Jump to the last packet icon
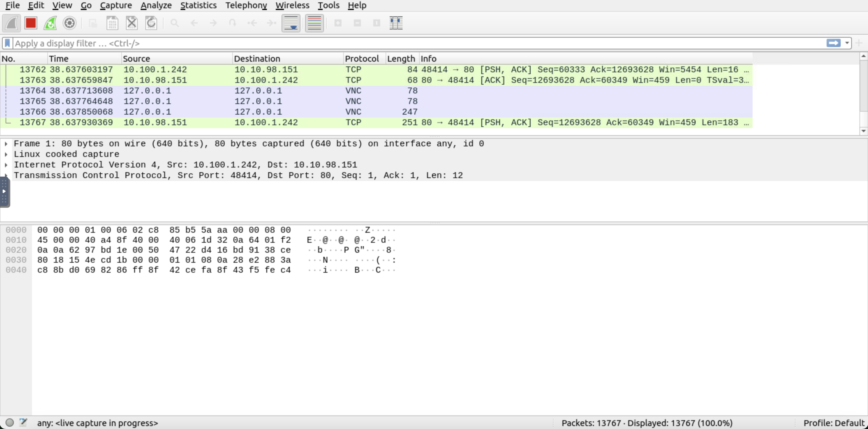 tap(272, 23)
